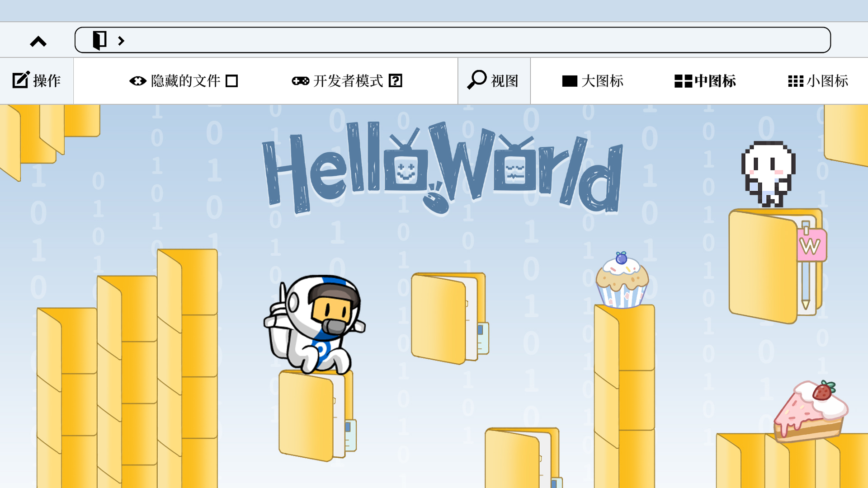
Task: Toggle the 开发者模式 question-mark box
Action: [x=396, y=81]
